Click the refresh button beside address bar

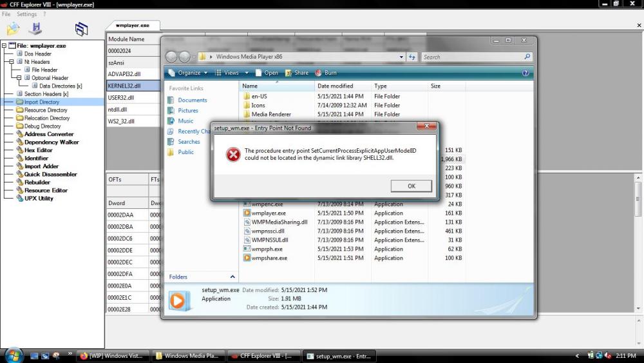pyautogui.click(x=412, y=57)
